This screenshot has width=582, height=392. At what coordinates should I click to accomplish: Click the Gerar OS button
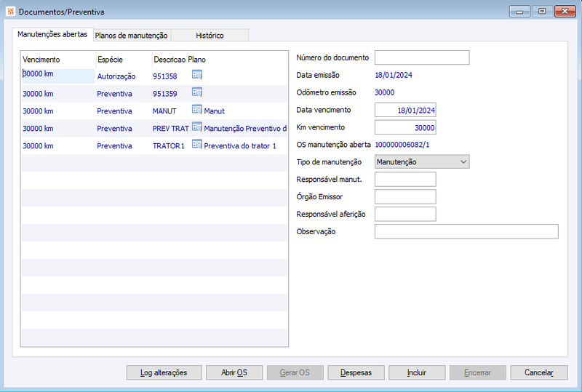tap(295, 372)
